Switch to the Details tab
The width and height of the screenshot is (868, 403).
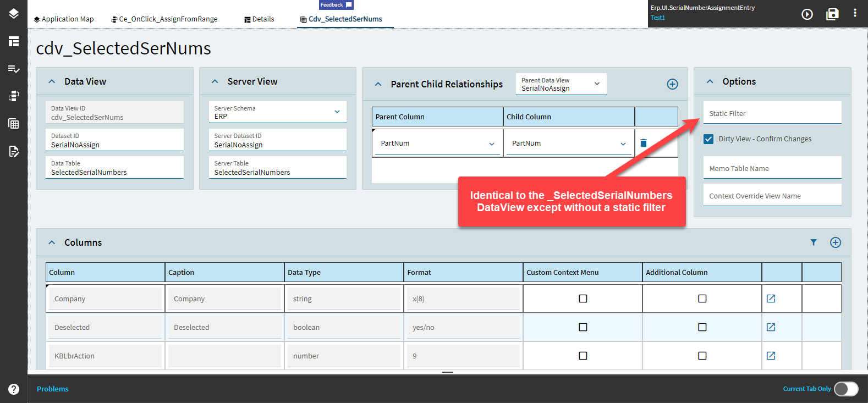259,19
